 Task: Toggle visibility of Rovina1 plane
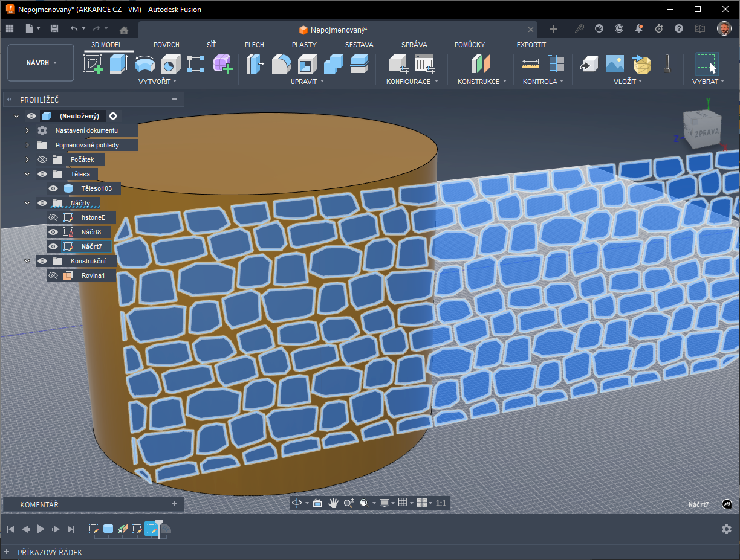[53, 275]
